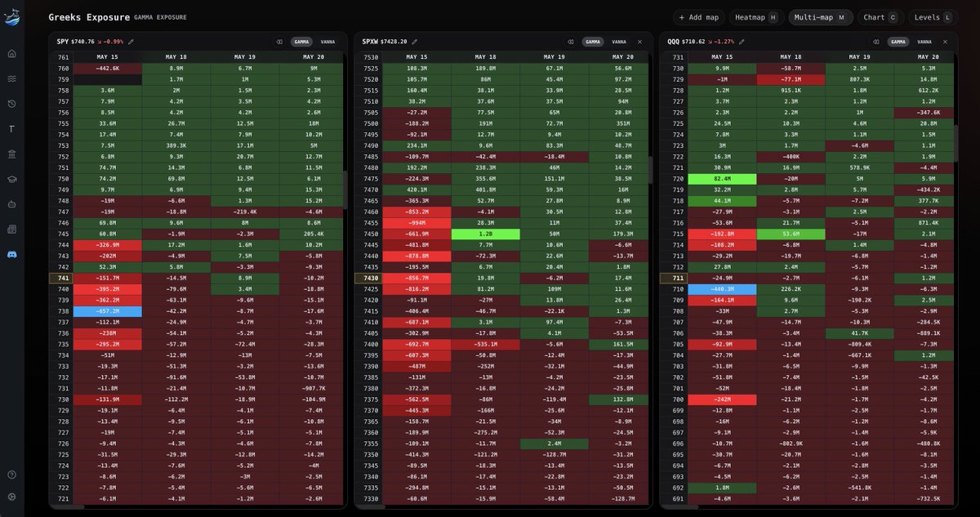Screen dimensions: 980x517
Task: Open settings gear in the sidebar
Action: [x=11, y=497]
